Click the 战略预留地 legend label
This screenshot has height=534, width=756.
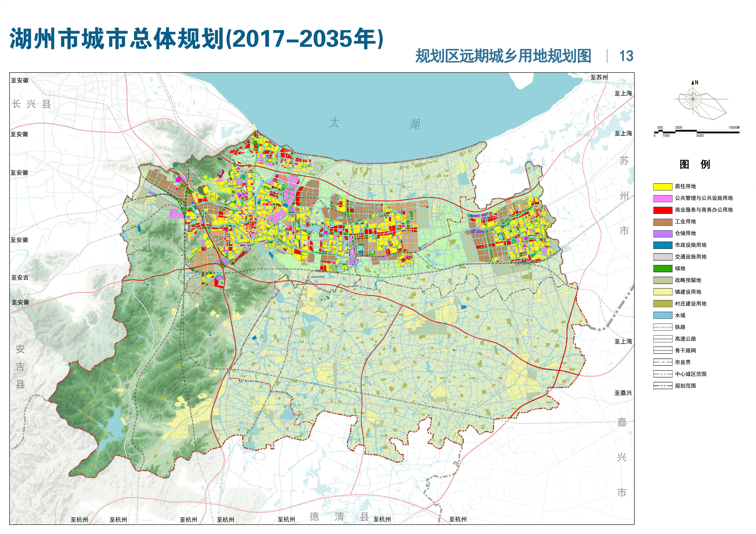pos(688,280)
